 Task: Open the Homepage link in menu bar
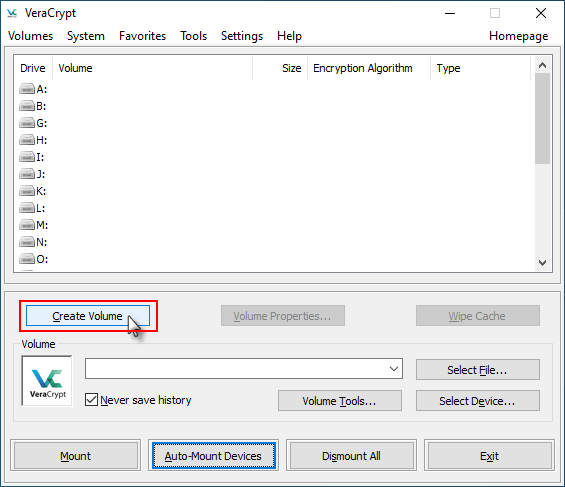(519, 36)
